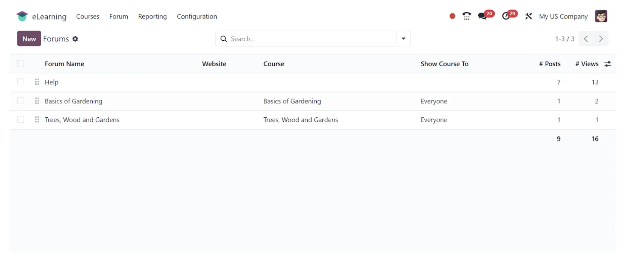
Task: Click the eLearning graduation cap logo
Action: pos(22,16)
